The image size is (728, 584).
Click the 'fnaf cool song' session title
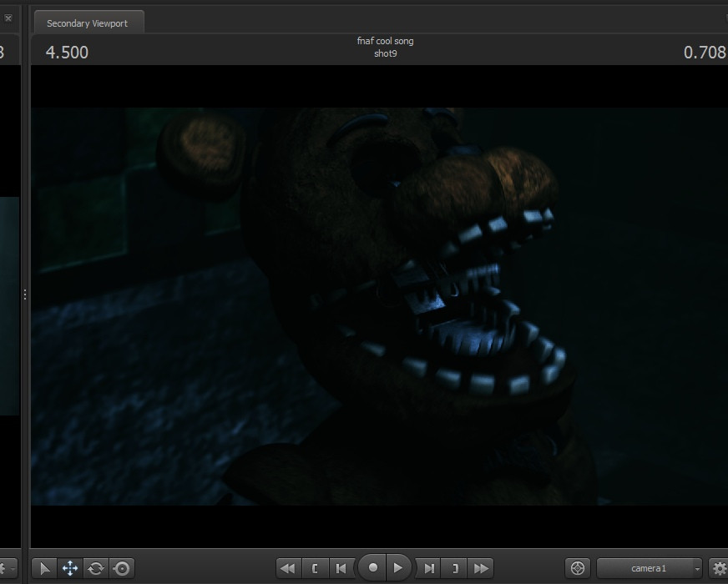coord(386,41)
